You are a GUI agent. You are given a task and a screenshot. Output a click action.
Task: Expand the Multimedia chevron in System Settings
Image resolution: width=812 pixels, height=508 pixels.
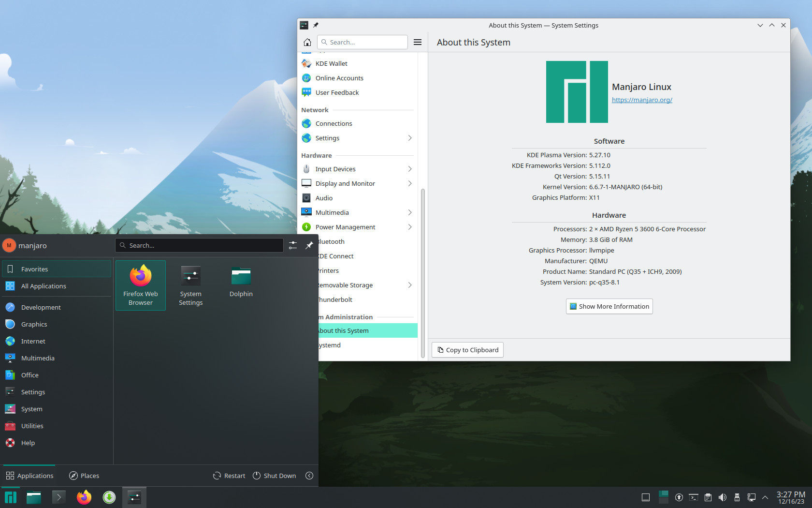point(410,212)
